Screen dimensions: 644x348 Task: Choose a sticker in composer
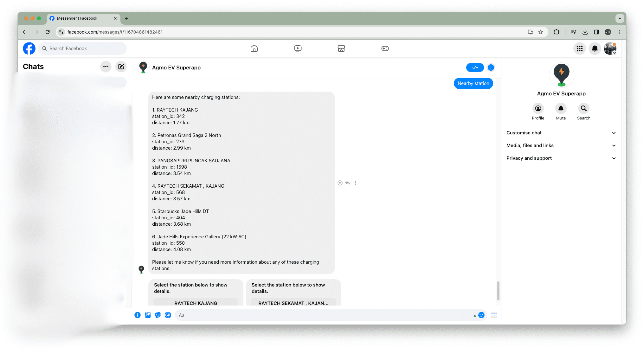(158, 315)
